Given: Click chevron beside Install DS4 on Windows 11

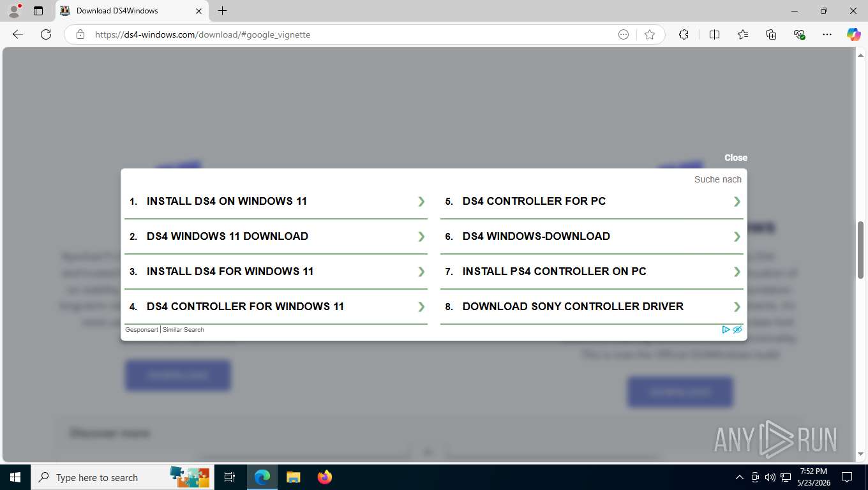Looking at the screenshot, I should (421, 201).
